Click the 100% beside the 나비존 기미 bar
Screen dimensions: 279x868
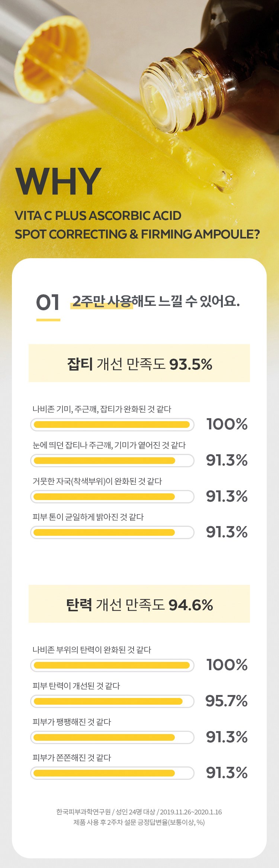click(227, 424)
